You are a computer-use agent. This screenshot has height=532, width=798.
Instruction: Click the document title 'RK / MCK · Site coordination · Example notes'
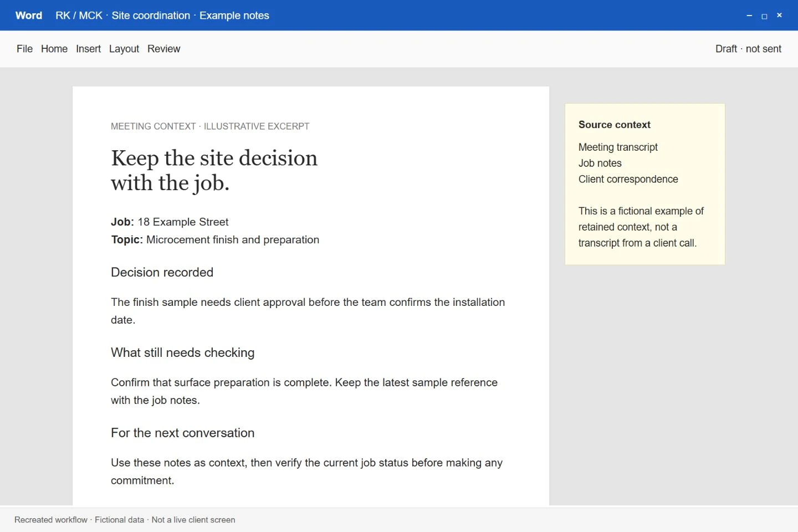162,16
